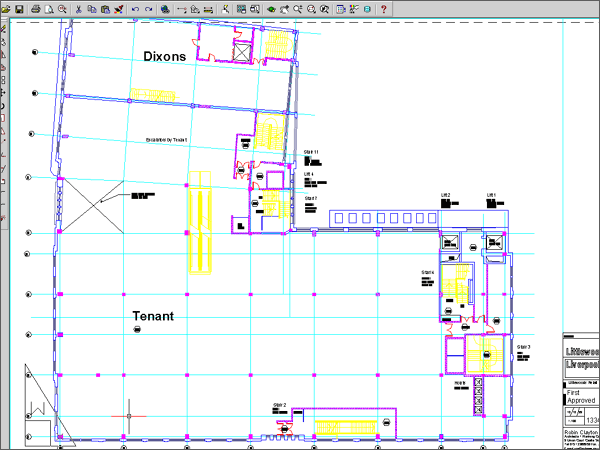This screenshot has height=450, width=600.
Task: Click the Stair 2 annotation
Action: [279, 405]
